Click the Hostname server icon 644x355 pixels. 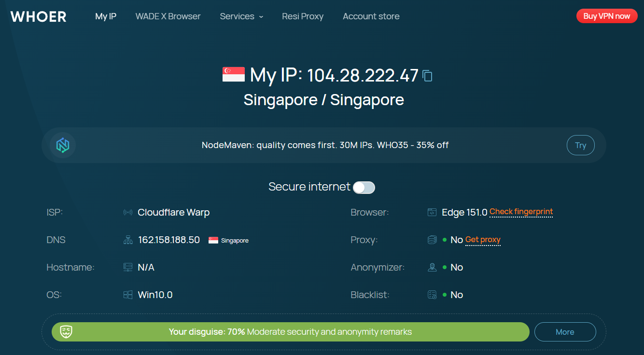click(x=128, y=267)
